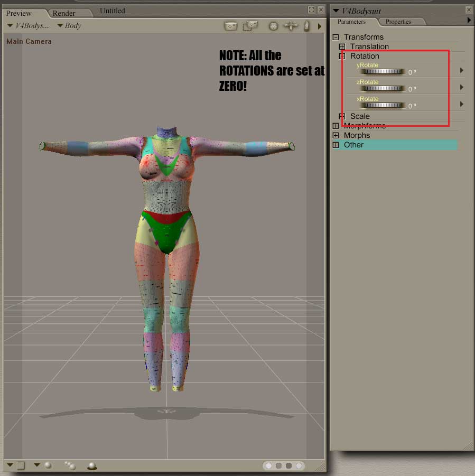
Task: Switch to the Properties tab
Action: pos(398,22)
